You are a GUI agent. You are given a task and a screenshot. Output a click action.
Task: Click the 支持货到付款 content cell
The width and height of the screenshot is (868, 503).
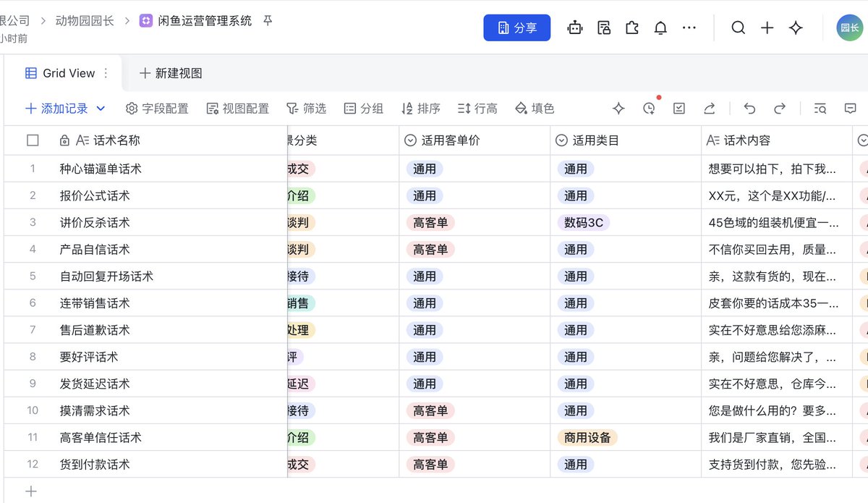777,464
